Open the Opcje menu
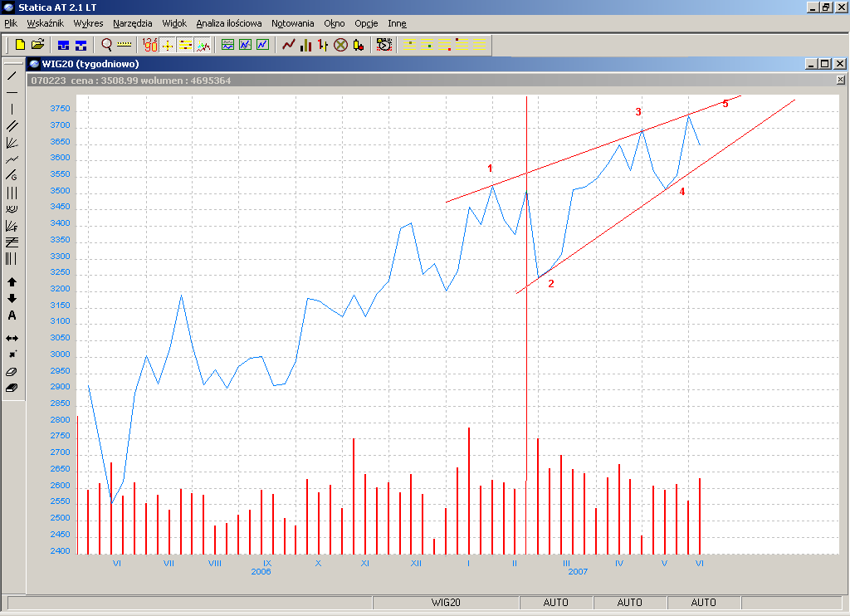Image resolution: width=850 pixels, height=616 pixels. (366, 23)
